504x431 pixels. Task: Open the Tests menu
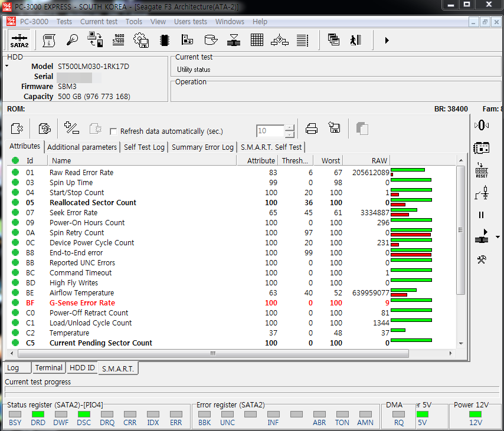coord(64,21)
